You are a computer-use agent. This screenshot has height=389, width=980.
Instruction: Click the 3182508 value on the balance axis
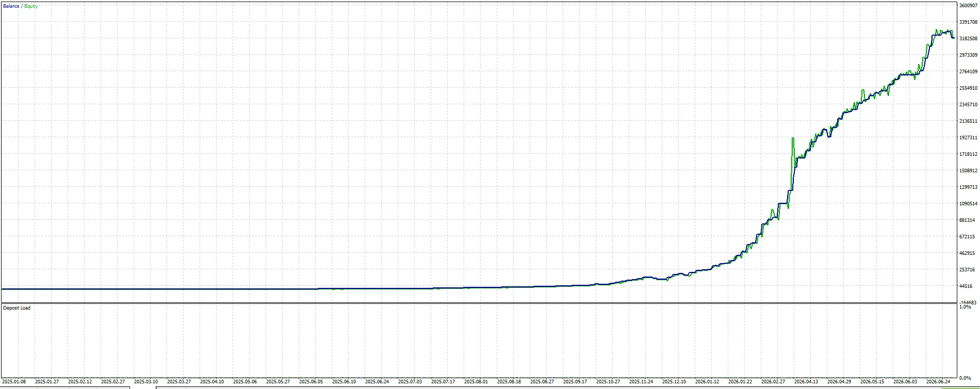tap(968, 39)
